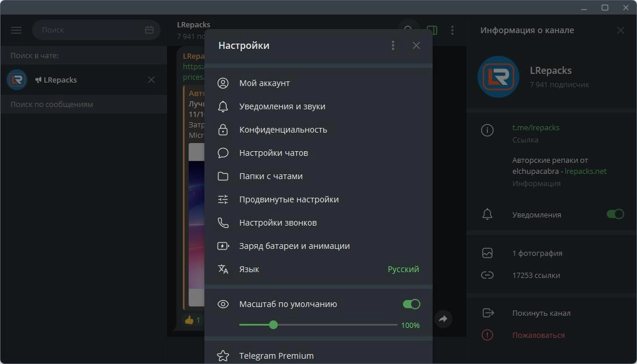Click the interface scale slider handle
637x364 pixels.
pyautogui.click(x=274, y=324)
